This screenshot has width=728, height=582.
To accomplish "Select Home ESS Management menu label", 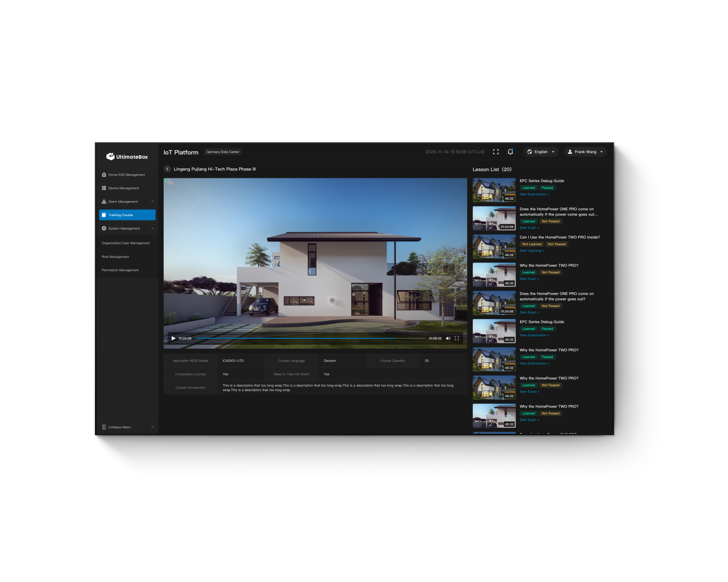I will [126, 175].
